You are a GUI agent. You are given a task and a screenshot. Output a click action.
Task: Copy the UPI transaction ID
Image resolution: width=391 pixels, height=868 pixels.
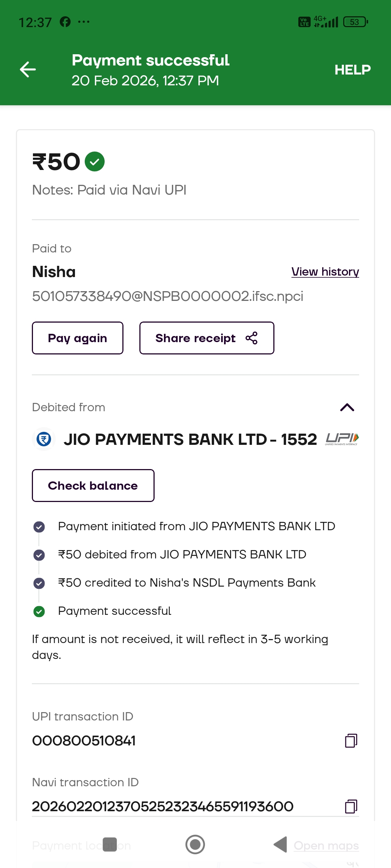(x=351, y=740)
